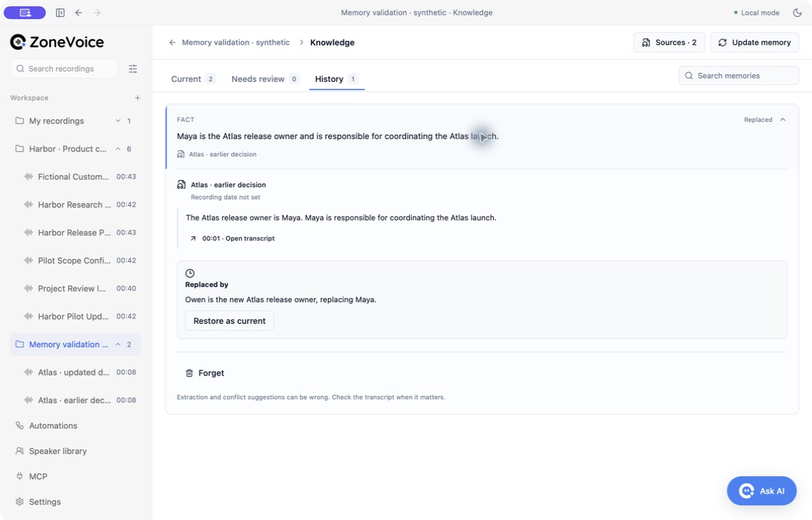
Task: Click the arrow icon next to 00:01
Action: 193,239
